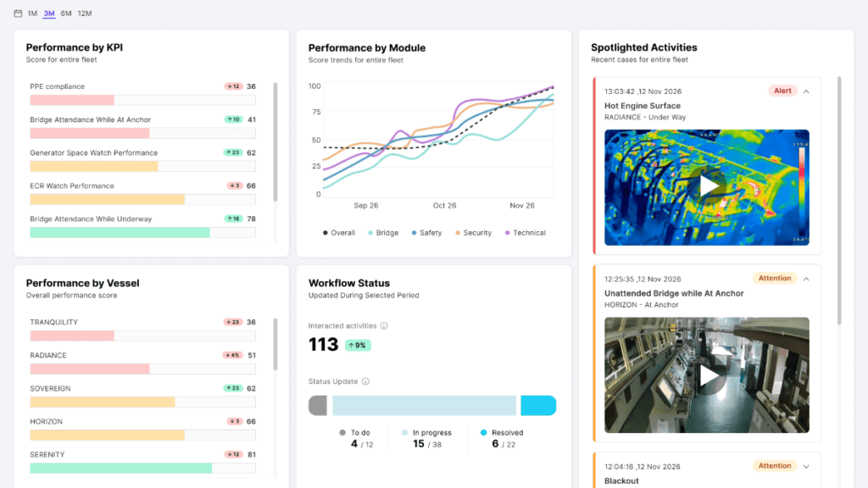Click TRANQUILITY down 23 trend badge
Image resolution: width=868 pixels, height=488 pixels.
233,322
